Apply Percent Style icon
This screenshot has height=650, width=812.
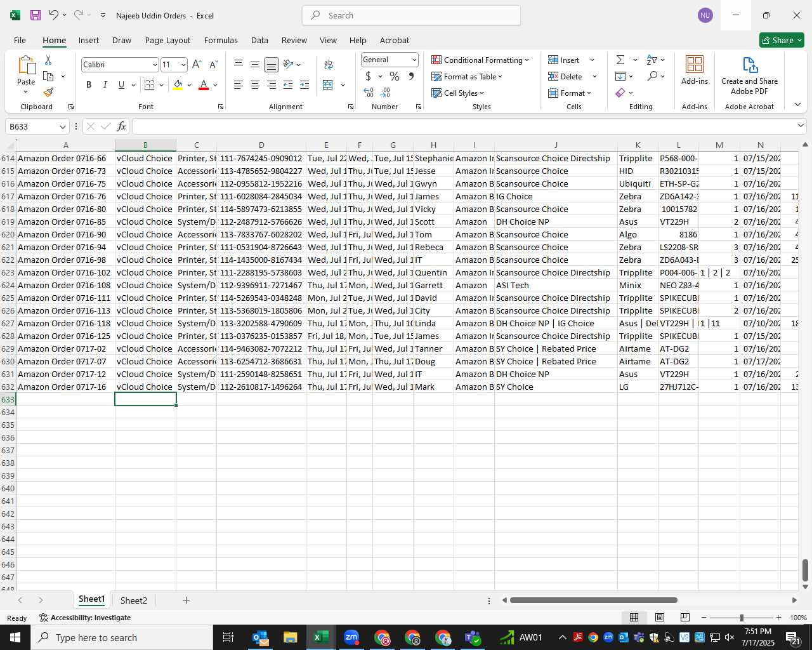[x=395, y=76]
